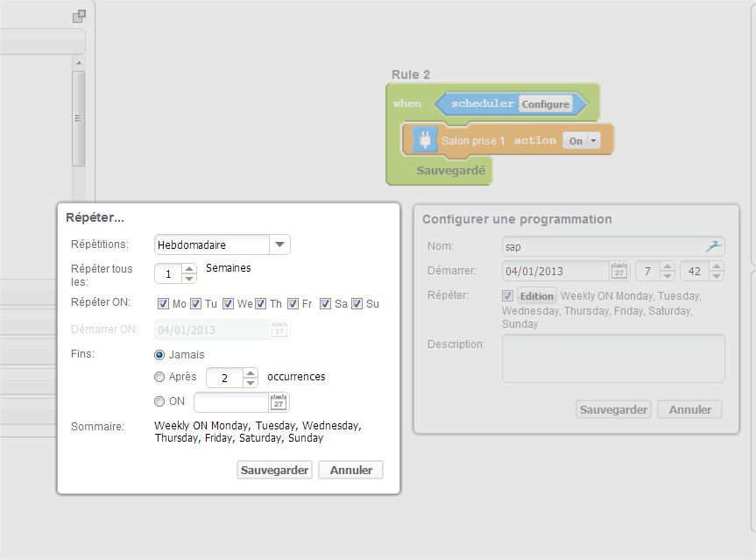Screen dimensions: 756x560
Task: Select the Jamais end option
Action: 159,355
